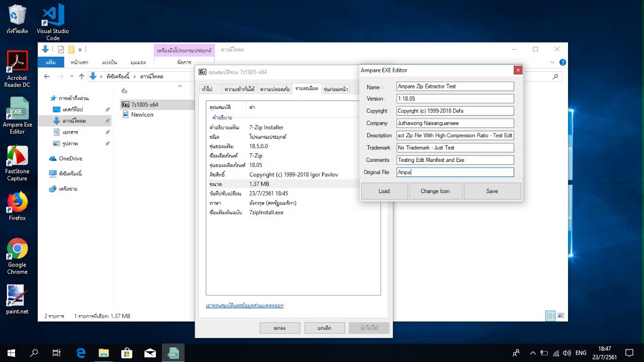
Task: Open recent locations dropdown in Explorer
Action: coord(72,76)
